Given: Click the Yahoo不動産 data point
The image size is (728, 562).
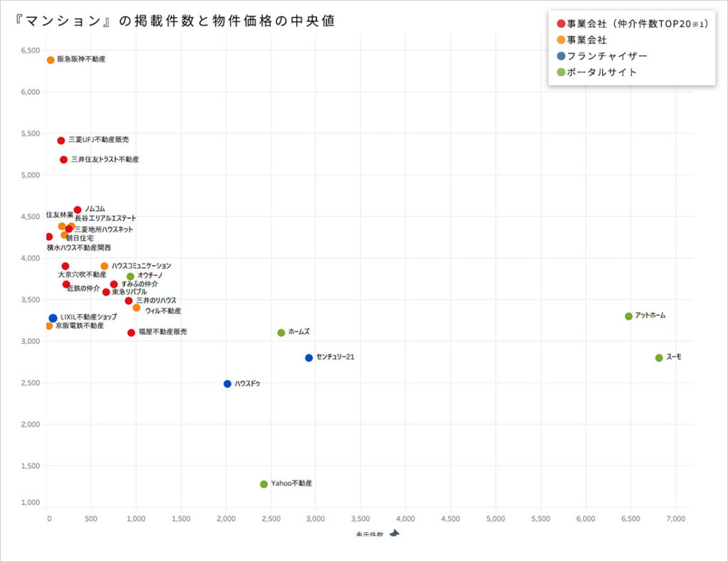Looking at the screenshot, I should [x=264, y=484].
